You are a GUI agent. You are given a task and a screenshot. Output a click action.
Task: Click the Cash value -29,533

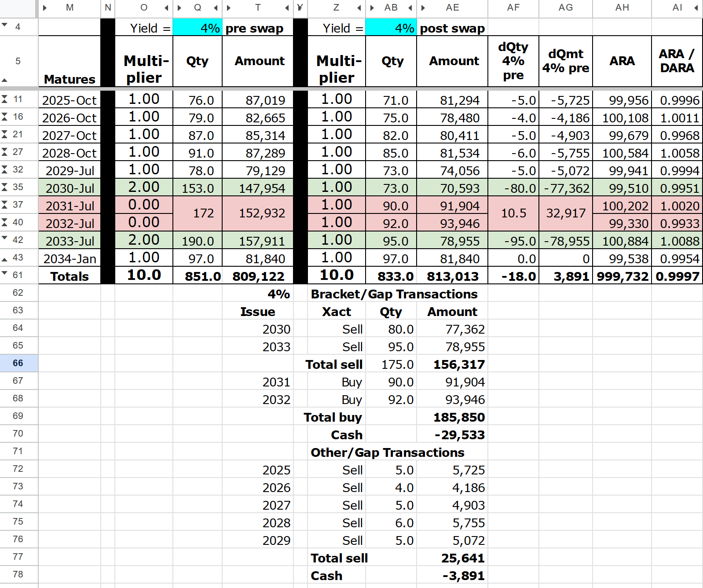(x=452, y=434)
